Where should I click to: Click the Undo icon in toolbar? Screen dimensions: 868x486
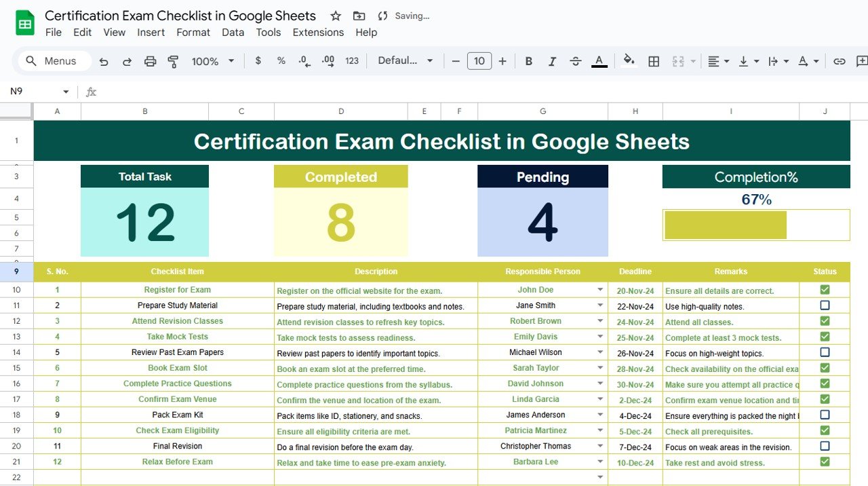pos(104,61)
